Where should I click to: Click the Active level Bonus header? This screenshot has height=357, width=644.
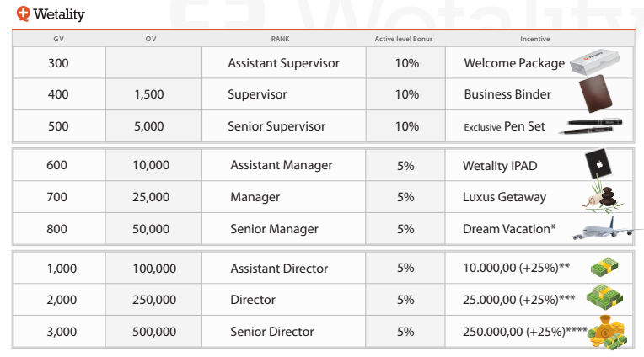(x=405, y=39)
